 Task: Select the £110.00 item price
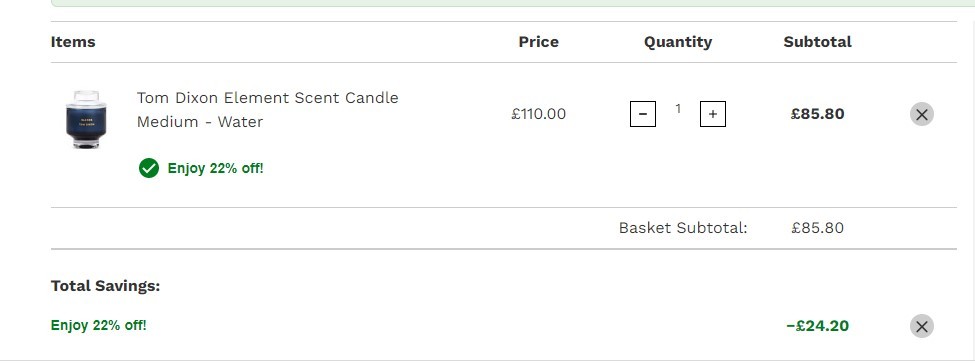click(x=538, y=114)
